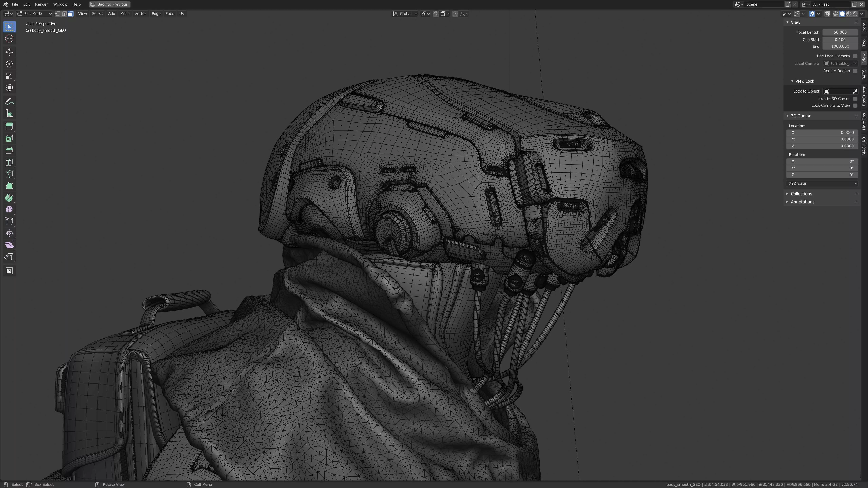This screenshot has width=868, height=488.
Task: Pick the Measure tool
Action: click(x=9, y=113)
